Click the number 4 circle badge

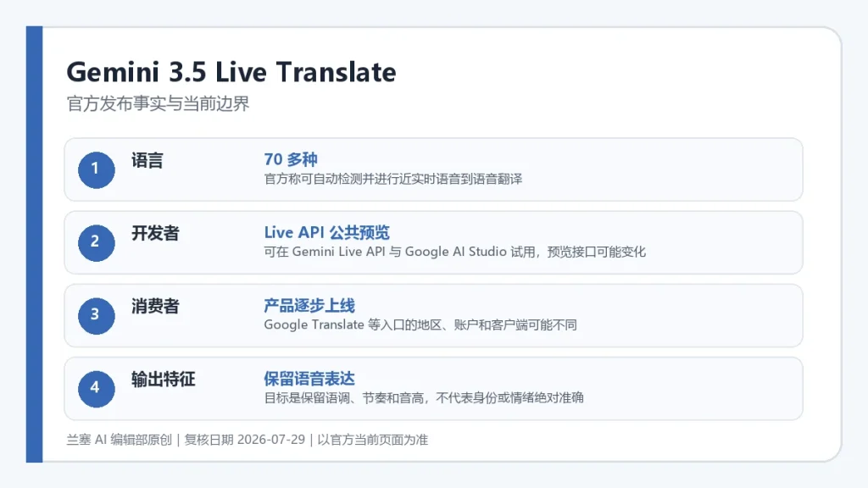(x=97, y=389)
